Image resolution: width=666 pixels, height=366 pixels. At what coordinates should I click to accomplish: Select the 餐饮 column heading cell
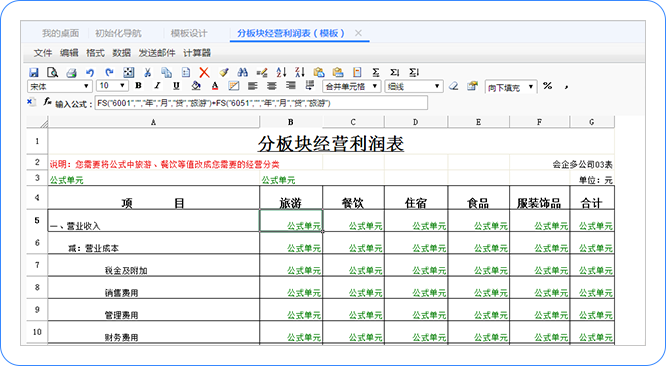tap(353, 197)
